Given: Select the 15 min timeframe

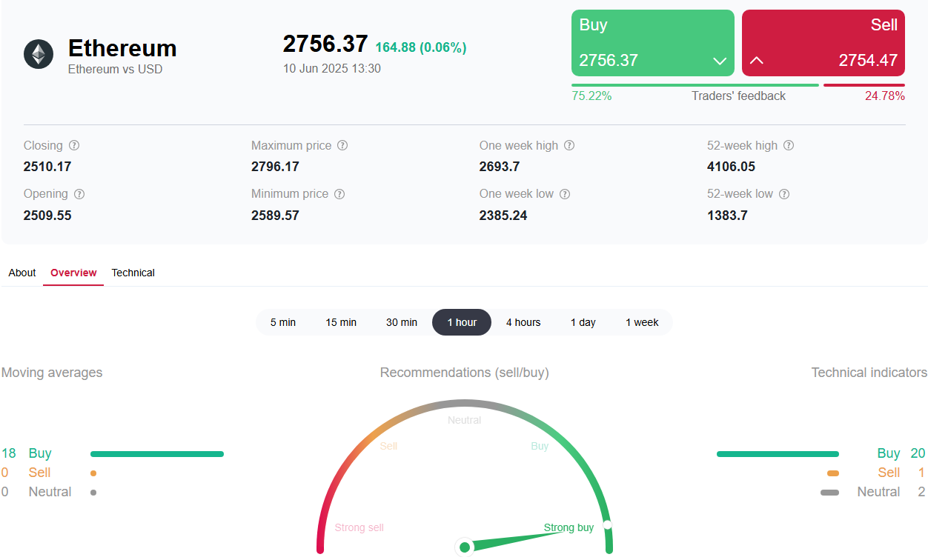Looking at the screenshot, I should tap(341, 322).
